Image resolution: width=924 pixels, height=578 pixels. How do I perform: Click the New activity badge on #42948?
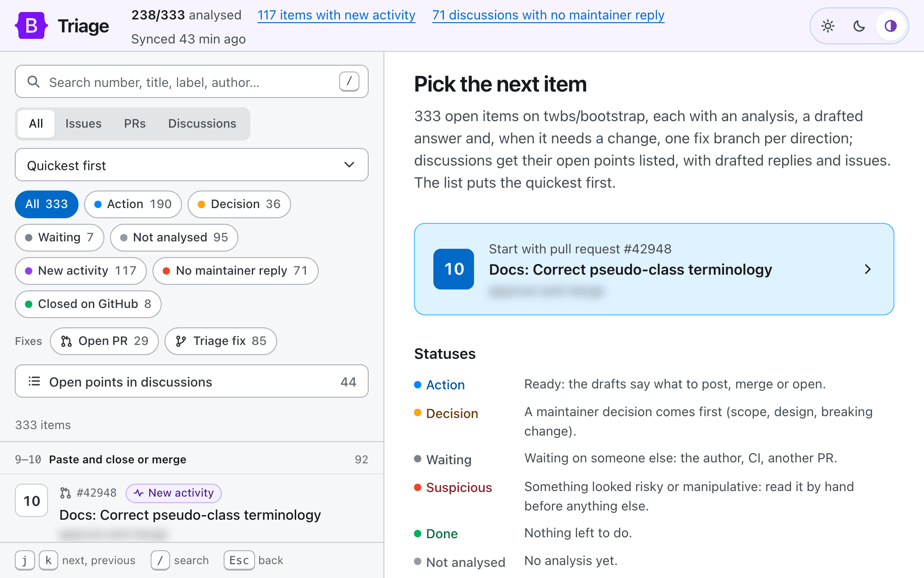click(x=174, y=493)
